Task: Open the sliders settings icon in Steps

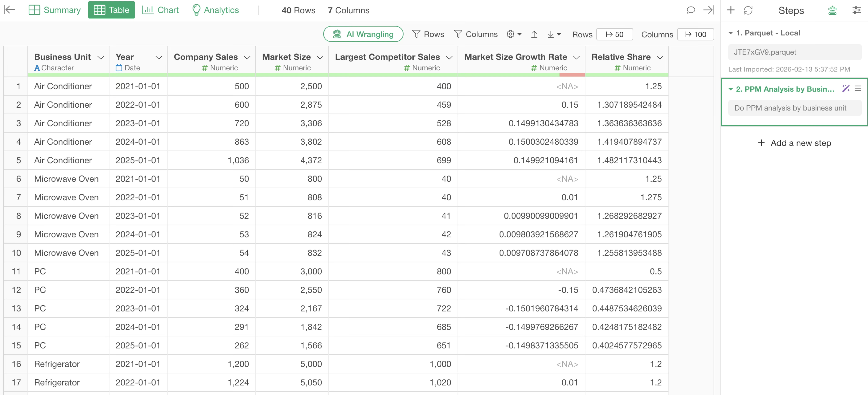Action: pos(857,10)
